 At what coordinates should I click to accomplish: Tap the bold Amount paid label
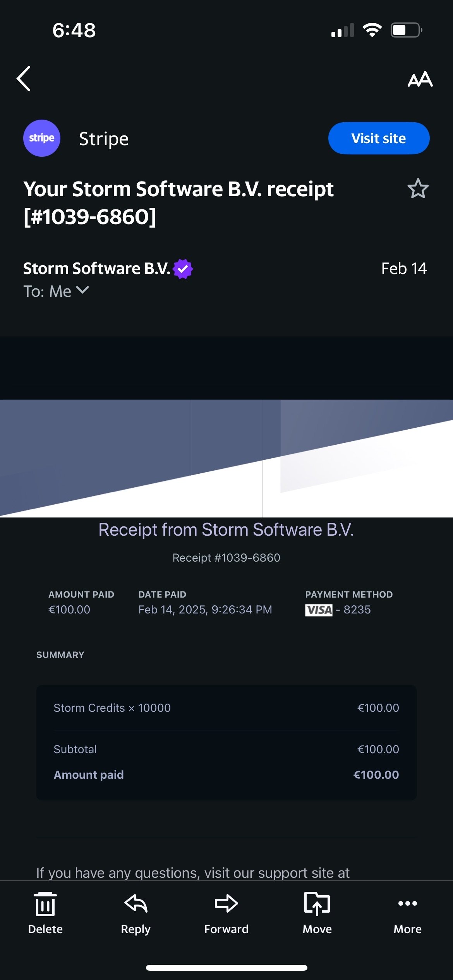coord(89,775)
